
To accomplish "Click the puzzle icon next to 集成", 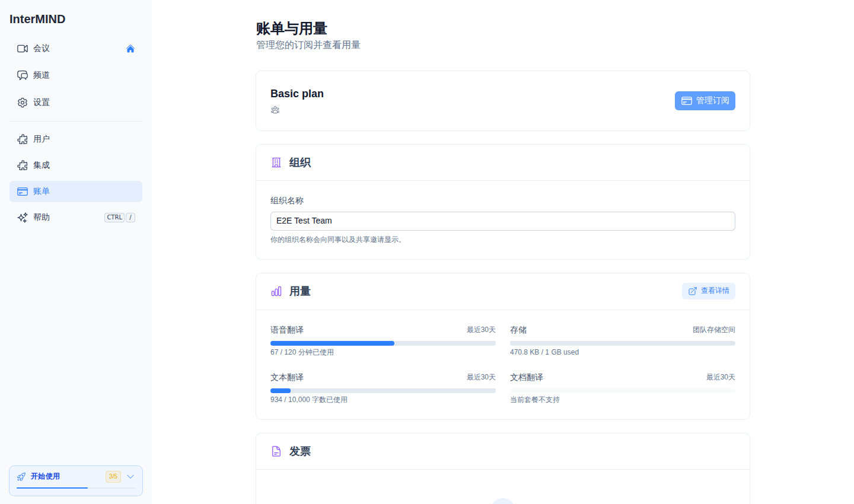I will (x=23, y=165).
